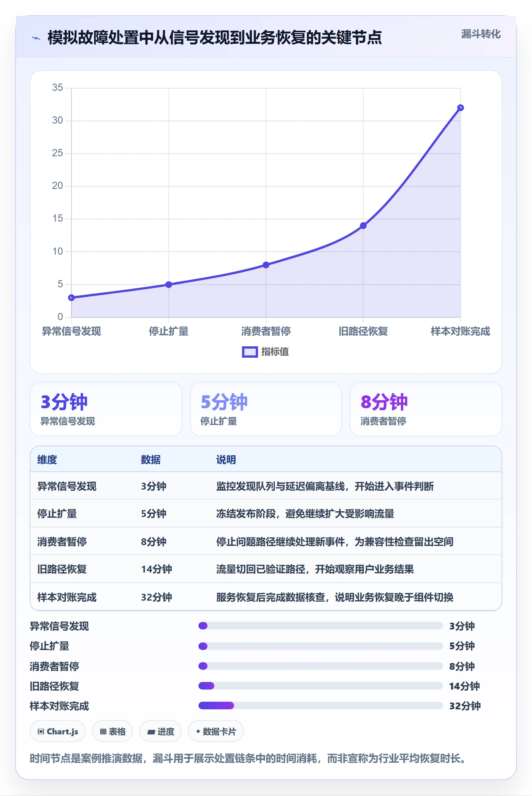
Task: Select table cell 32分钟
Action: coord(157,598)
